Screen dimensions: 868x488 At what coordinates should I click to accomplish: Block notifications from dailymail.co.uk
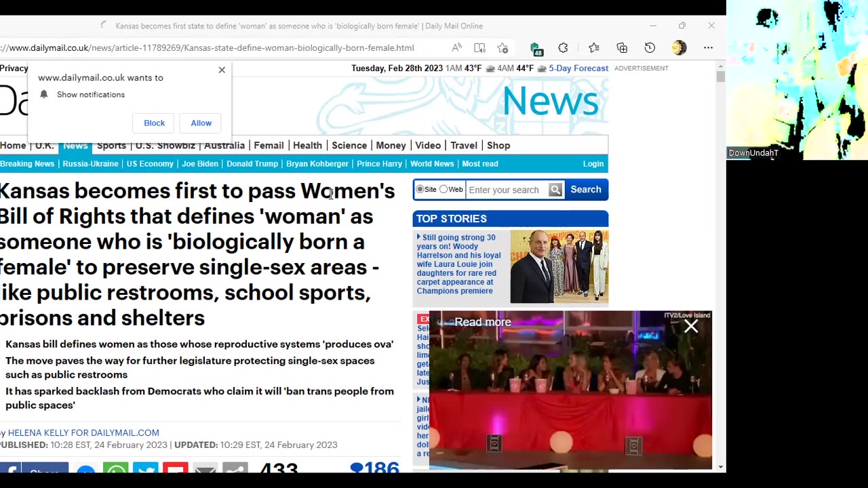click(154, 123)
